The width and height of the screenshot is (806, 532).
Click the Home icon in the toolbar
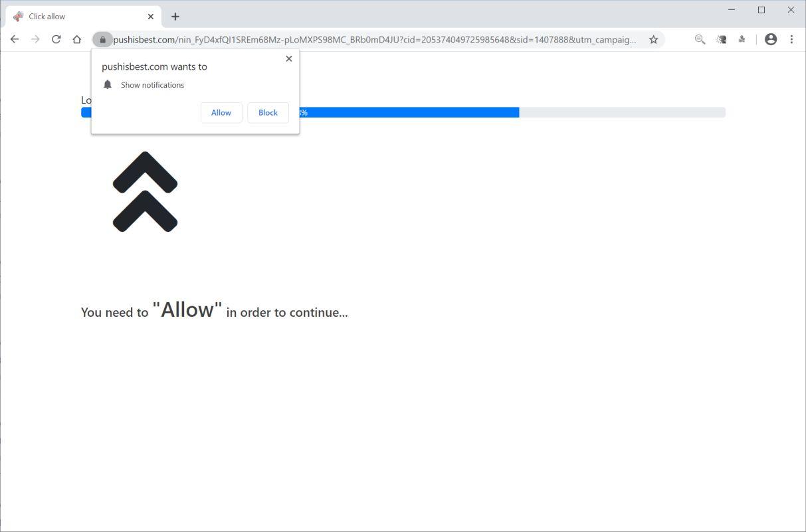coord(77,39)
